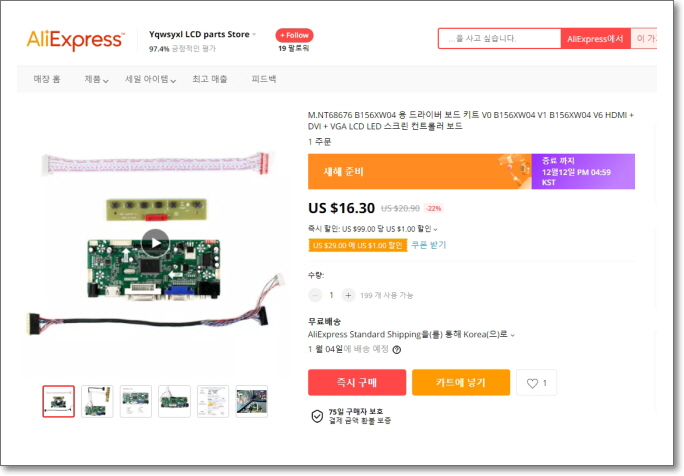Click the red 즉시 구매 button
Viewport: 684px width, 476px height.
click(x=357, y=383)
